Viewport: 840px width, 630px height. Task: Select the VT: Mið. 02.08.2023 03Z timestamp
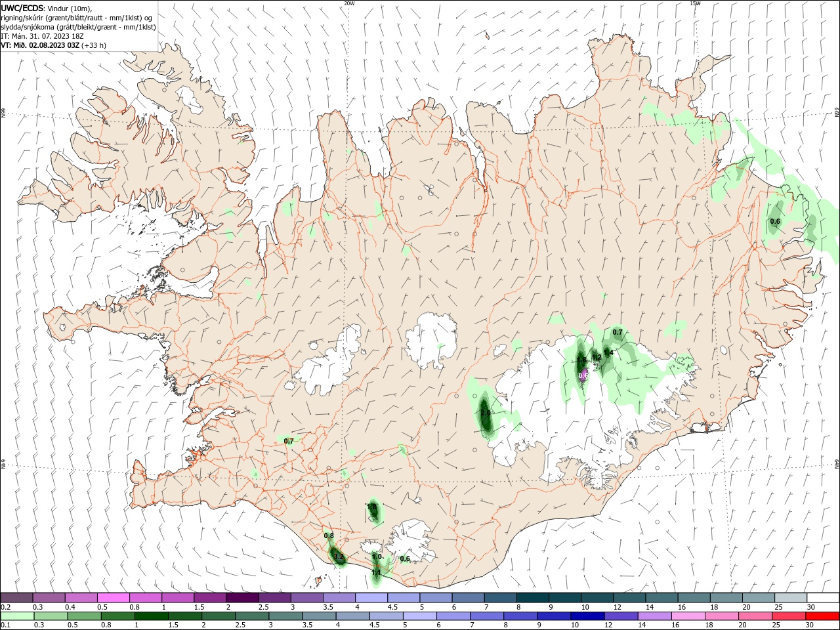(x=41, y=45)
